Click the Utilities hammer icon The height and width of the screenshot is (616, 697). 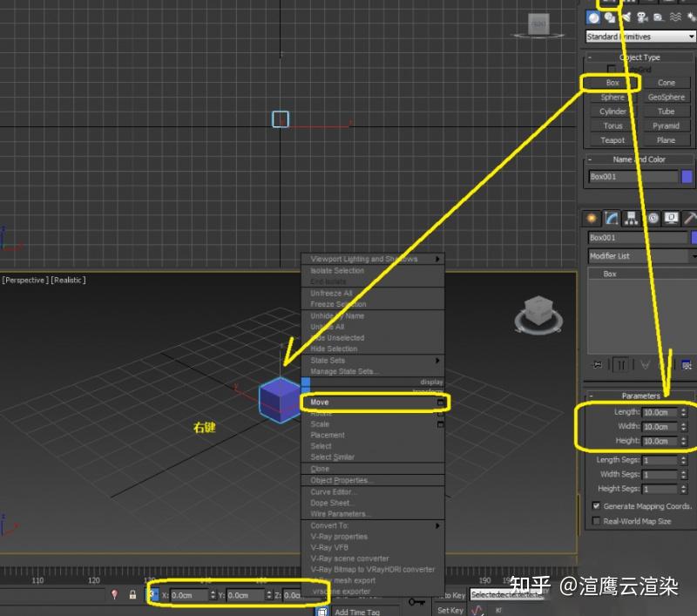689,218
